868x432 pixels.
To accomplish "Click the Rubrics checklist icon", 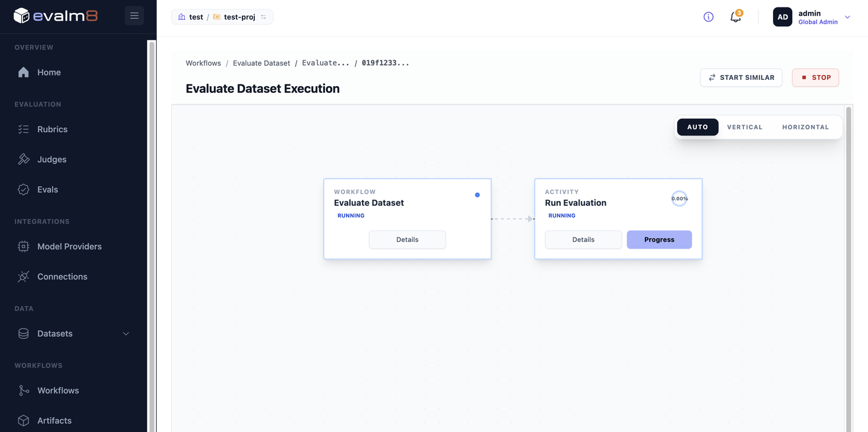I will (24, 130).
